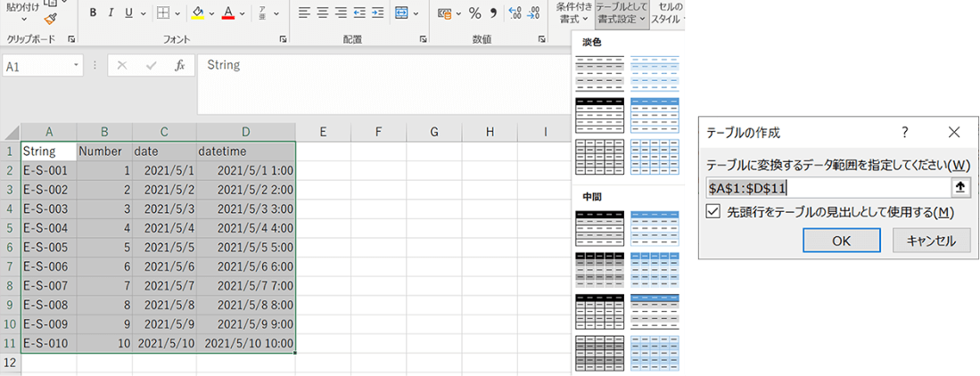This screenshot has width=980, height=376.
Task: Click the キャンセル button
Action: pyautogui.click(x=931, y=241)
